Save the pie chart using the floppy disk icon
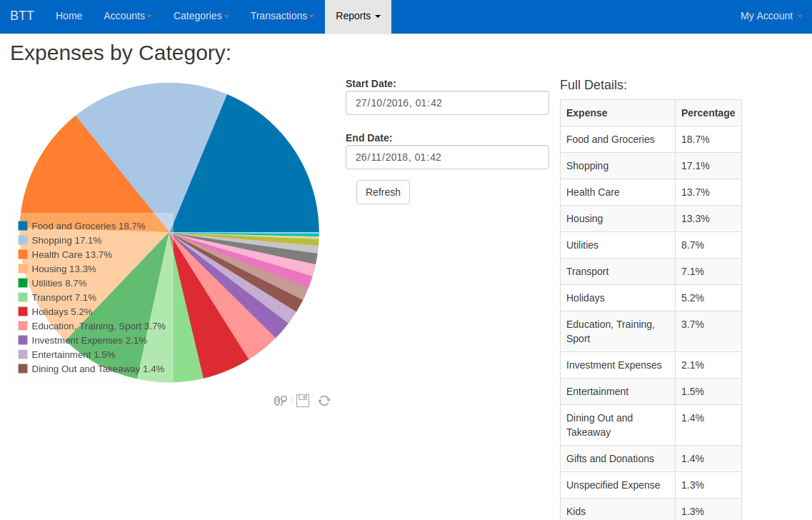This screenshot has width=812, height=520. pos(302,400)
